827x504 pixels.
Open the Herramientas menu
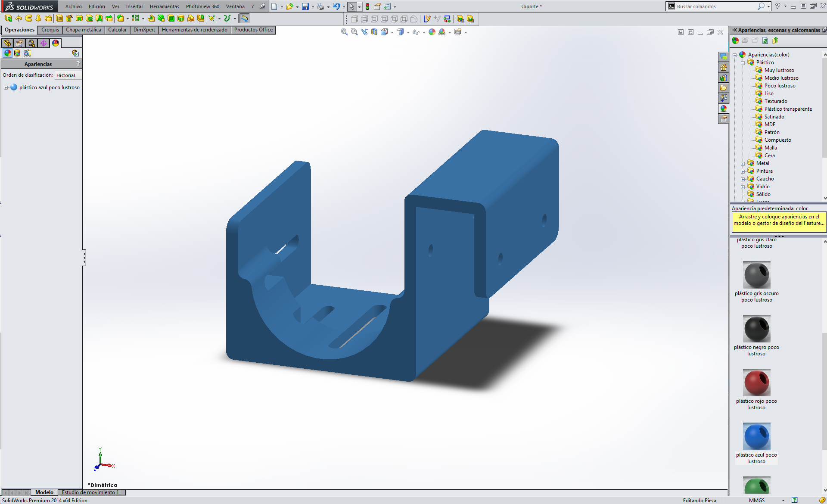tap(165, 6)
